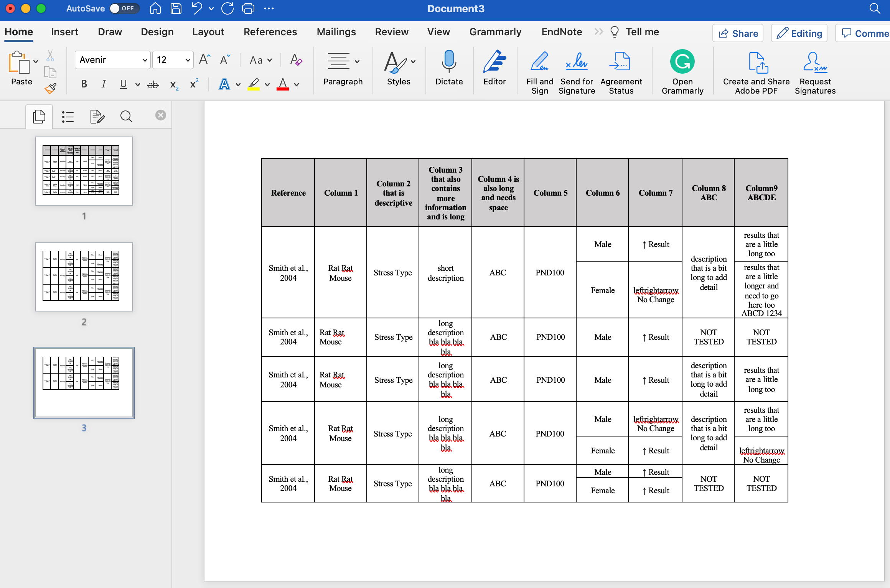Click the Fill and Sign icon
The width and height of the screenshot is (890, 588).
click(539, 62)
